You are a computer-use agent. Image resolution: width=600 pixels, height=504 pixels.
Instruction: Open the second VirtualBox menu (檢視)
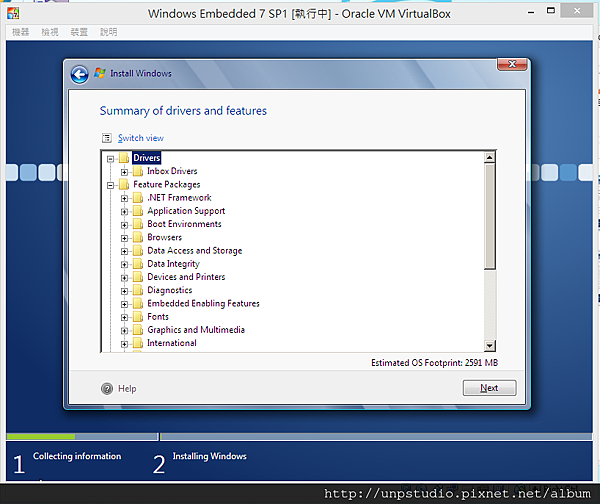(50, 32)
